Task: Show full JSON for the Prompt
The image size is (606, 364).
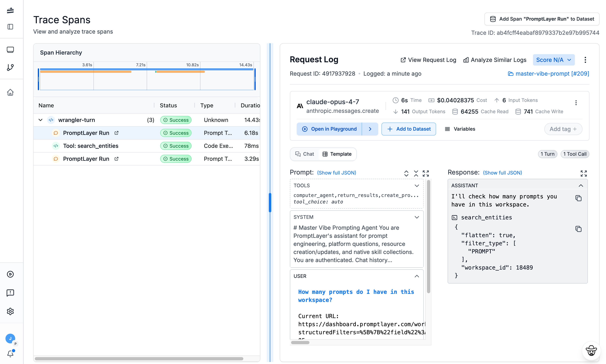Action: [x=336, y=173]
